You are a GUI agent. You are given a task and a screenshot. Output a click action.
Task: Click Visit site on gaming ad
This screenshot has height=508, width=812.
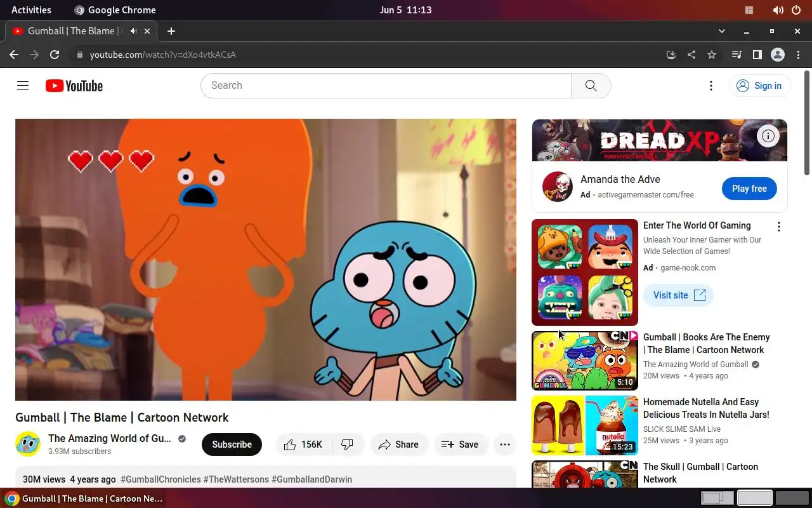tap(679, 295)
